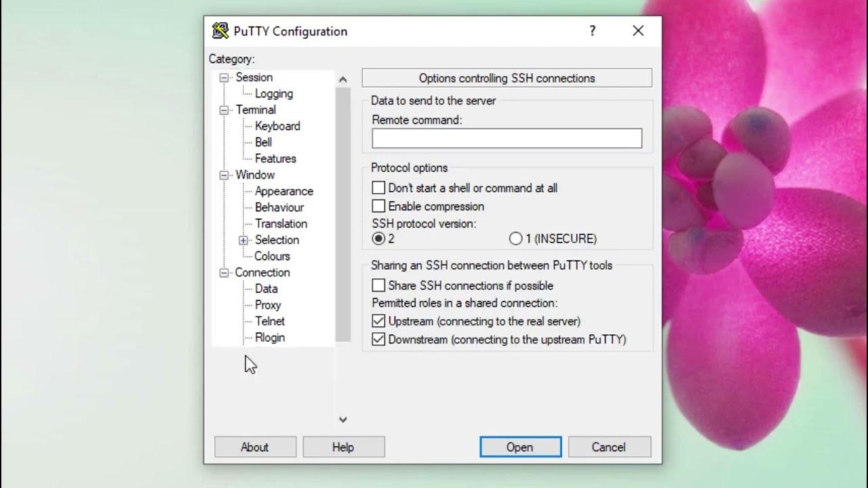Expand the Selection tree node
Screen dimensions: 868x488
[x=243, y=241]
